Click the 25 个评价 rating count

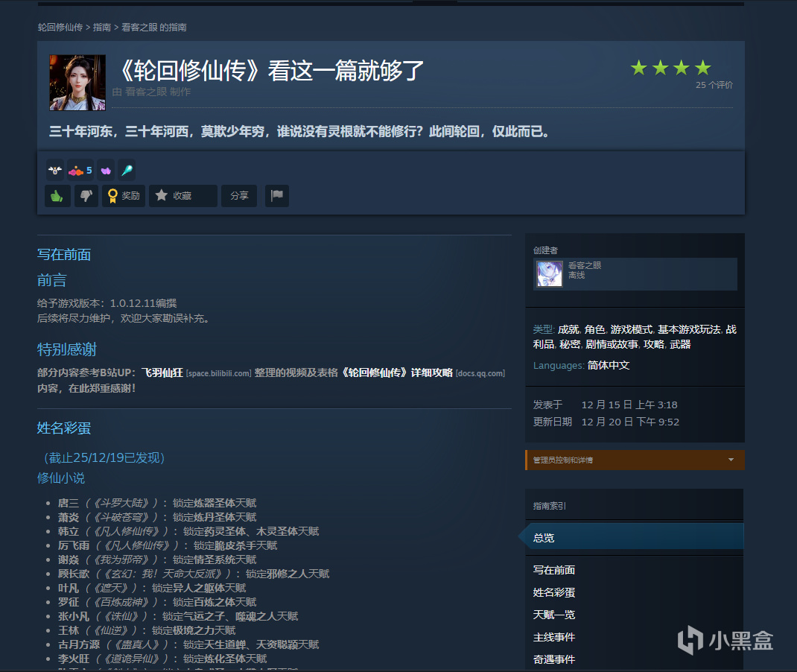point(714,85)
